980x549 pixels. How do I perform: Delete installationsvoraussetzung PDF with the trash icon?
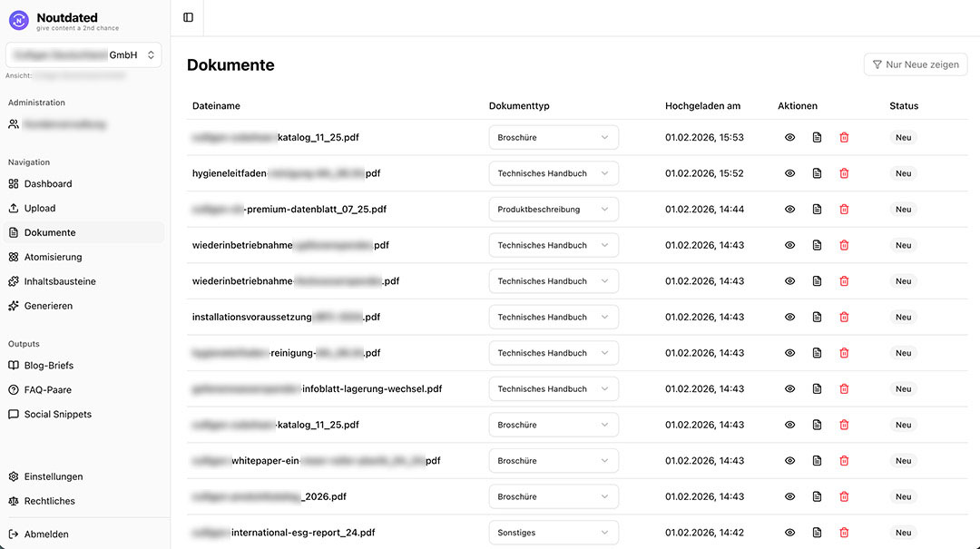[843, 317]
